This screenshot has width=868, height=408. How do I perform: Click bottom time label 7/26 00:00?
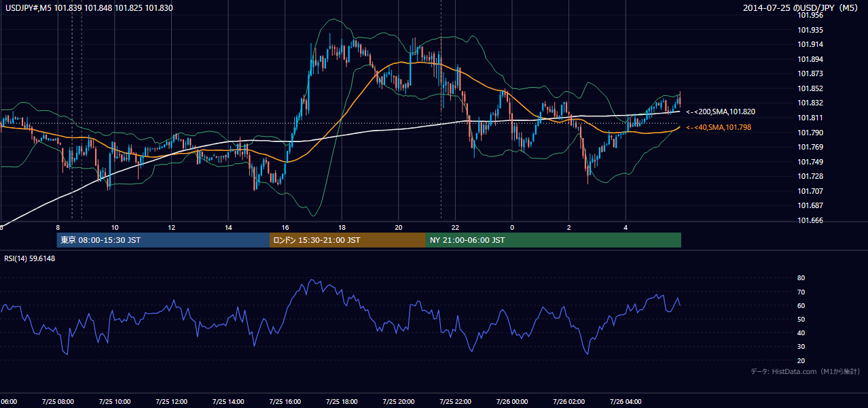click(x=512, y=401)
